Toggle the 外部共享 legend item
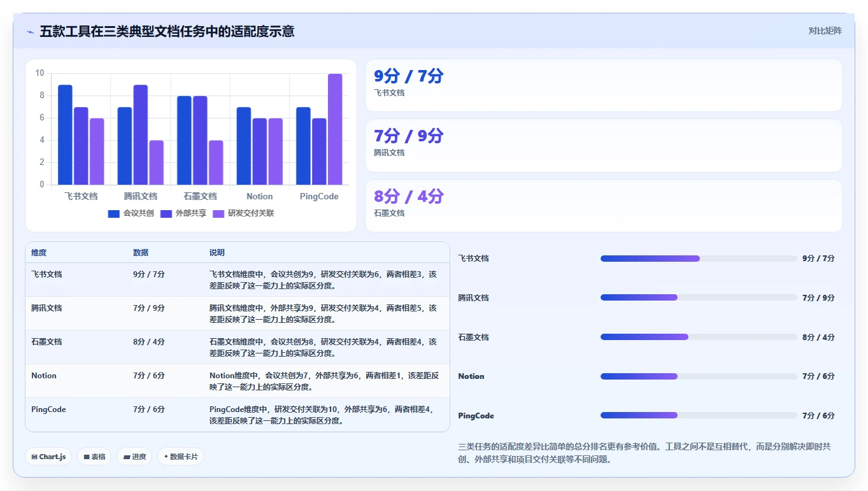The image size is (868, 491). click(183, 213)
